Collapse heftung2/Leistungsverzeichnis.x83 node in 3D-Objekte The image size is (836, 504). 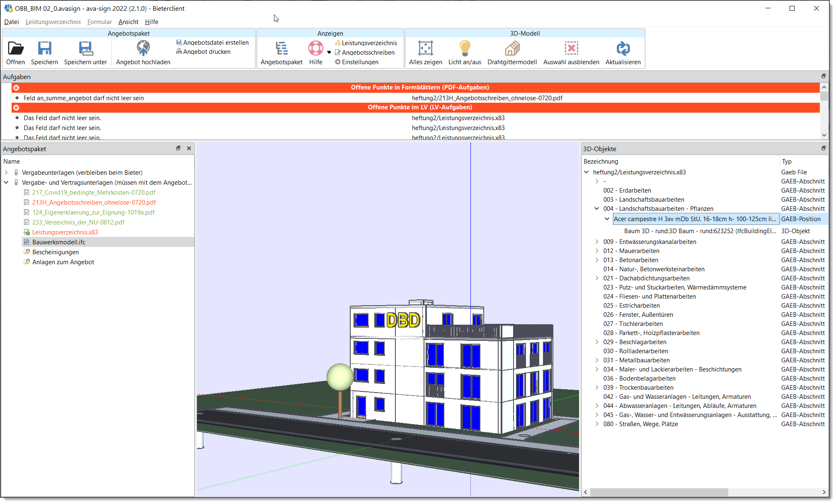click(586, 172)
